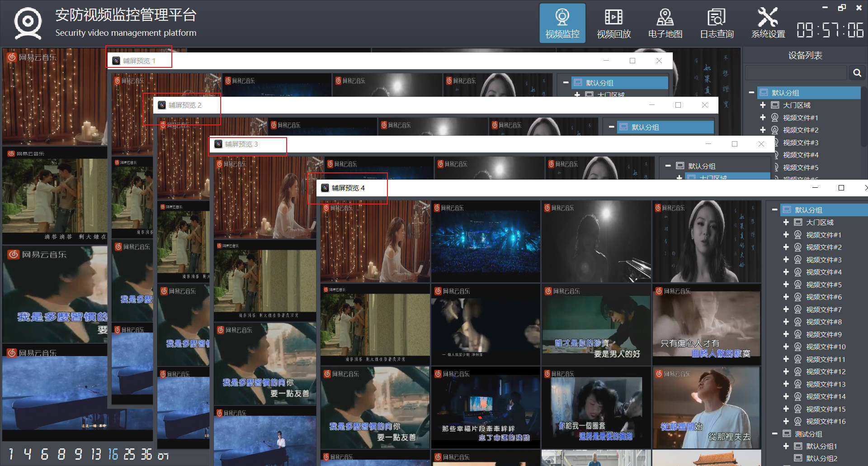Open the 视频监控 live monitoring tab
The width and height of the screenshot is (868, 466).
(x=562, y=23)
